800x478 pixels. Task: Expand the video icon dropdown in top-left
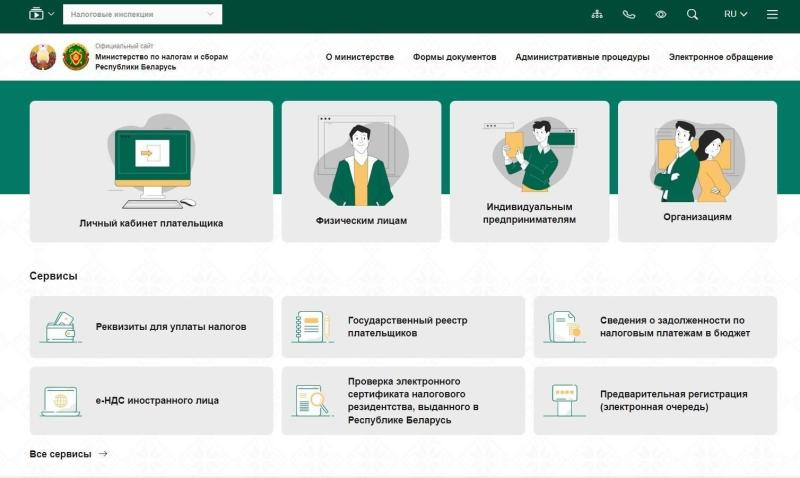[x=41, y=14]
